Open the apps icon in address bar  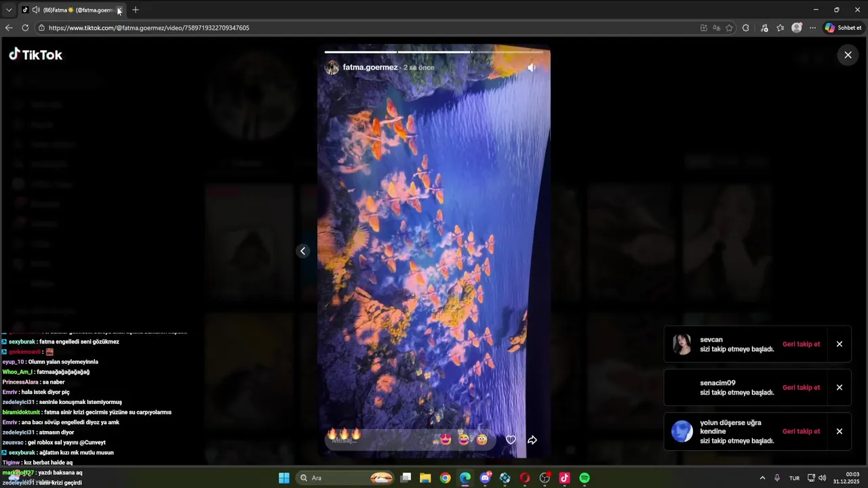(x=704, y=28)
